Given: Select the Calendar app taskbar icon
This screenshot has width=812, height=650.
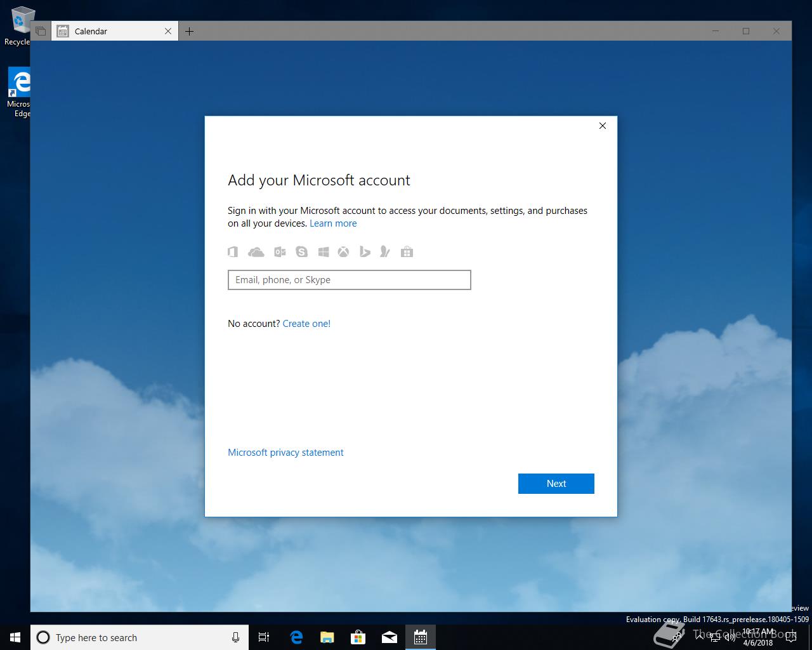Looking at the screenshot, I should (421, 637).
